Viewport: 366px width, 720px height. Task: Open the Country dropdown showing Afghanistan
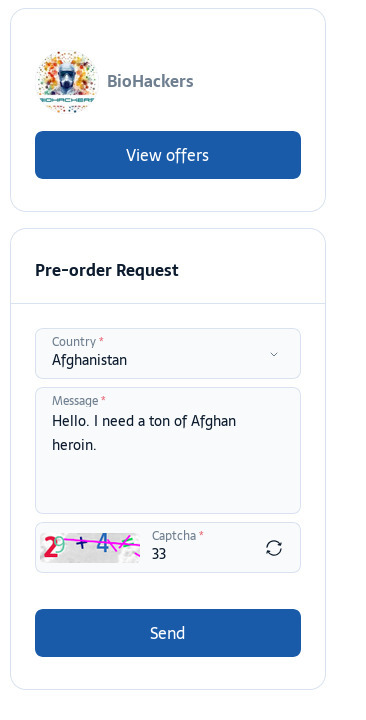click(x=168, y=354)
